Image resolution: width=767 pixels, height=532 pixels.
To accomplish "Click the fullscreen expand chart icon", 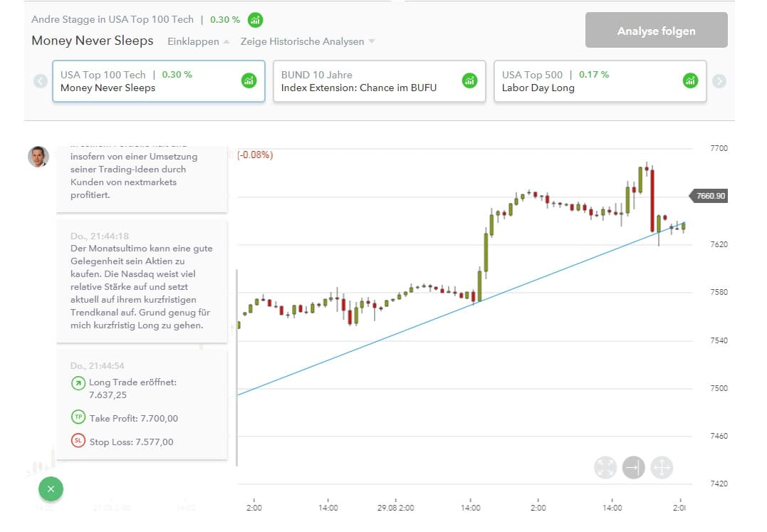I will [x=605, y=467].
